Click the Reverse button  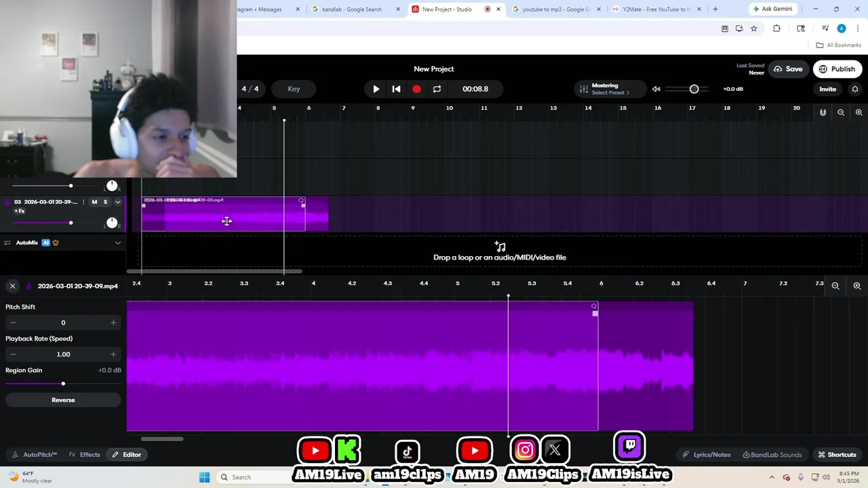(x=63, y=400)
